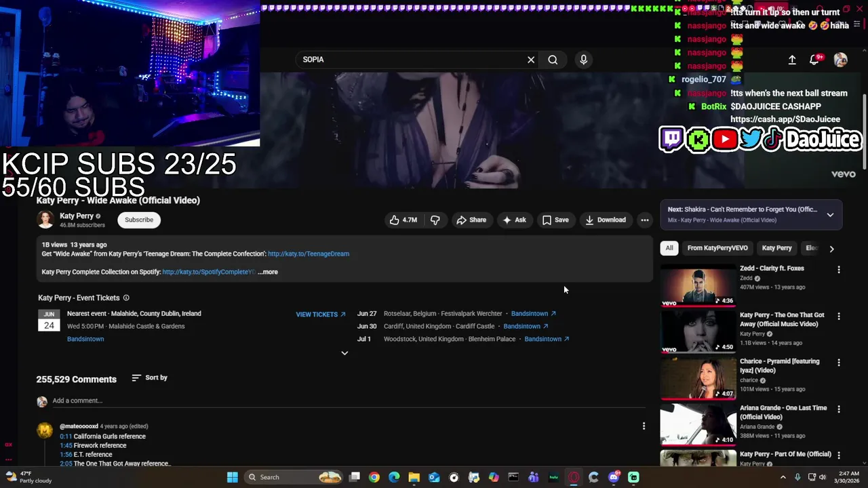Open the Zedd - Clarity video thumbnail
868x488 pixels.
click(698, 285)
